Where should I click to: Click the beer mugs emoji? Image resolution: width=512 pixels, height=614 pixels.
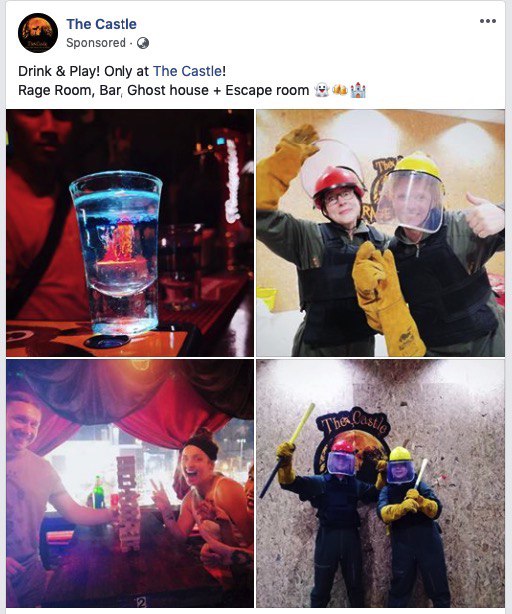tap(340, 90)
